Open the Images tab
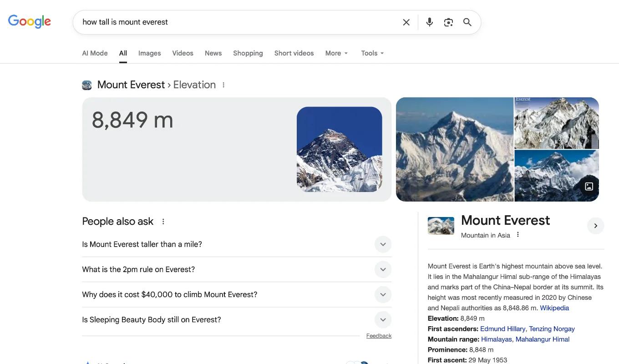Viewport: 619px width, 364px height. [x=150, y=53]
